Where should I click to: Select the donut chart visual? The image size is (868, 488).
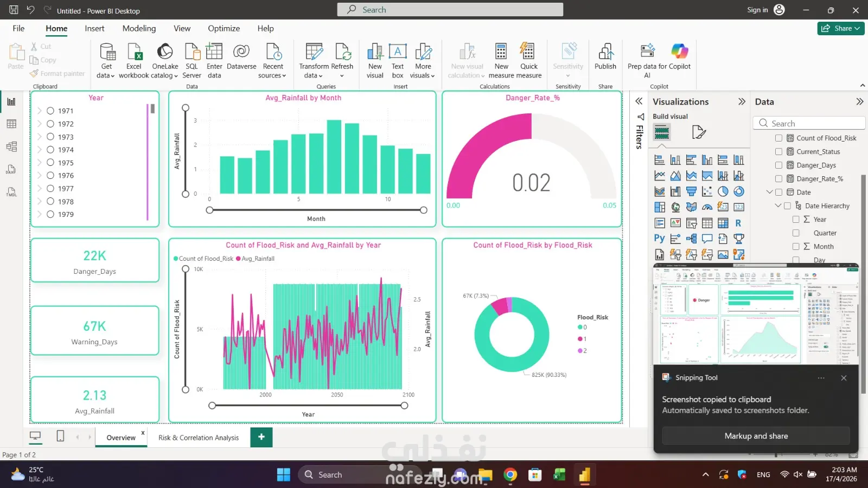(739, 191)
